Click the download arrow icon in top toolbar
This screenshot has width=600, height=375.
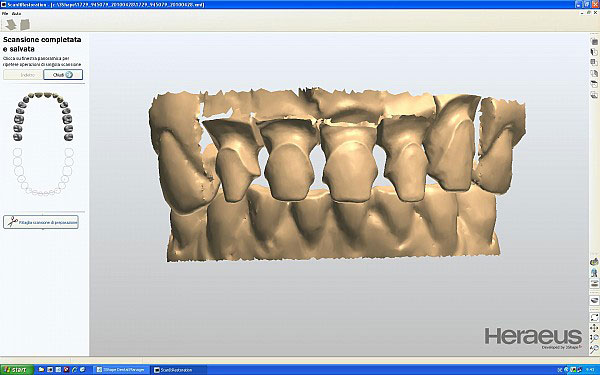pos(11,25)
